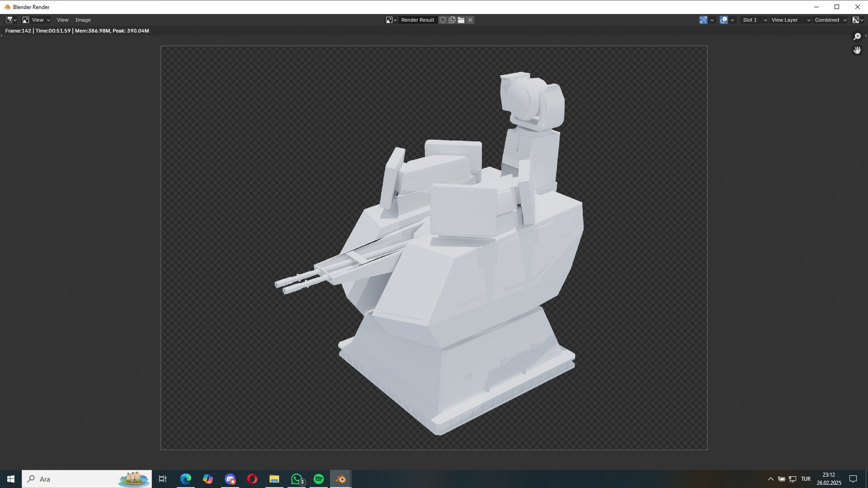868x488 pixels.
Task: Click the Render Result name field
Action: [418, 20]
